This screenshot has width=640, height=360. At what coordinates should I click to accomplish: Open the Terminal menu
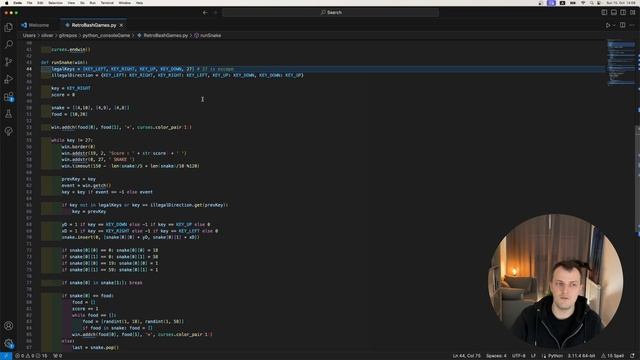pos(107,3)
